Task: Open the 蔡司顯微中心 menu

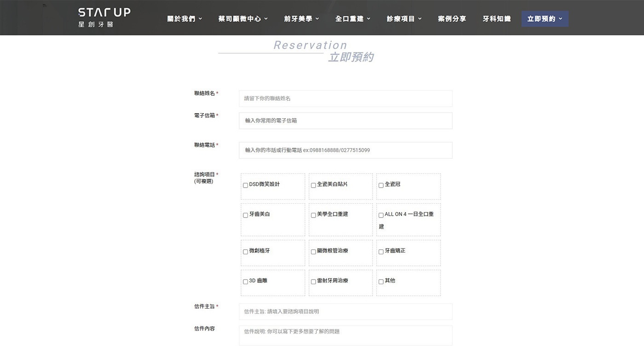Action: click(243, 19)
